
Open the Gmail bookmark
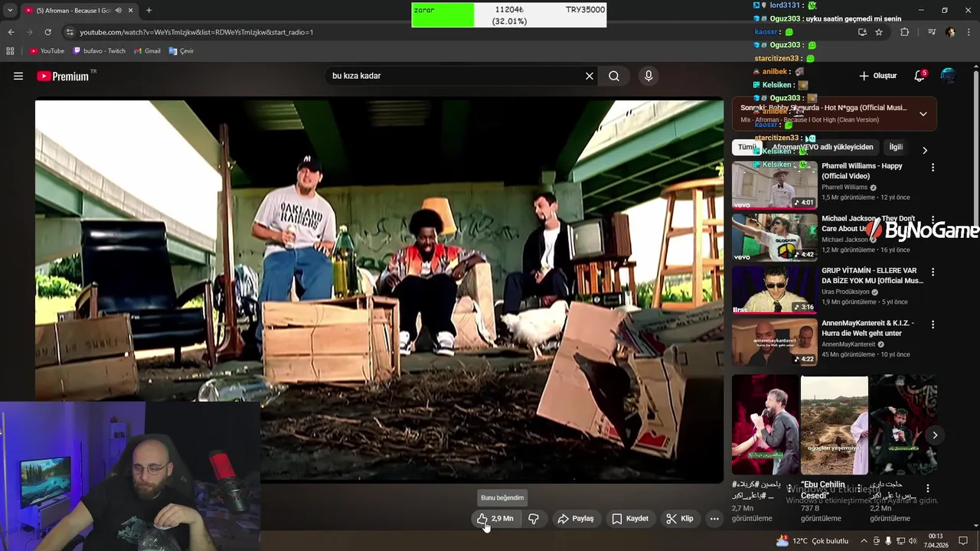coord(147,51)
